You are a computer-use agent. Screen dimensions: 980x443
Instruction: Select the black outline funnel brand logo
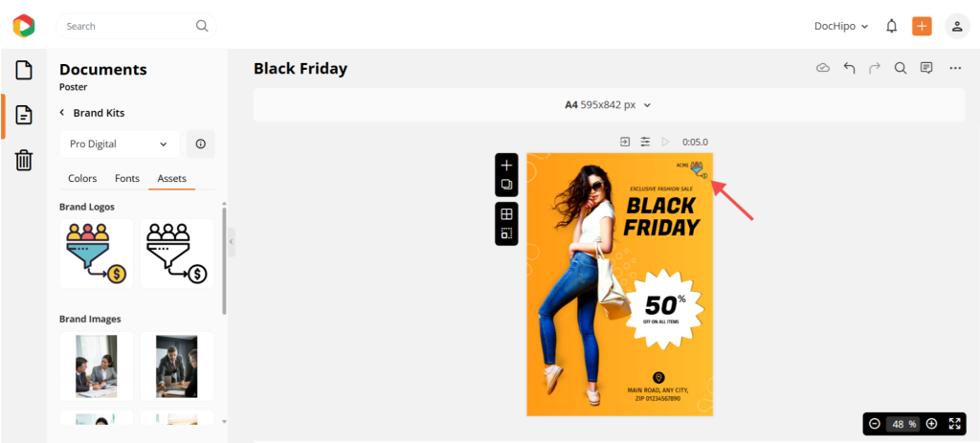(x=177, y=253)
